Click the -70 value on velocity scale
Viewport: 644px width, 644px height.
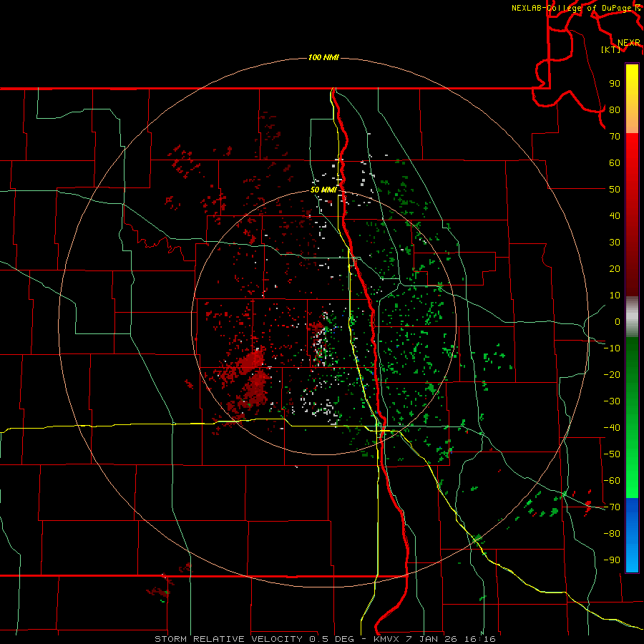click(612, 507)
